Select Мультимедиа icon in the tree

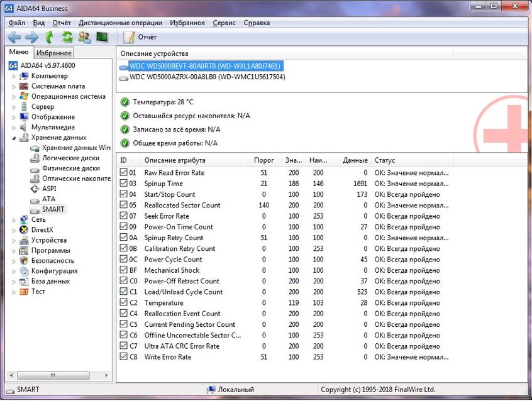point(23,127)
